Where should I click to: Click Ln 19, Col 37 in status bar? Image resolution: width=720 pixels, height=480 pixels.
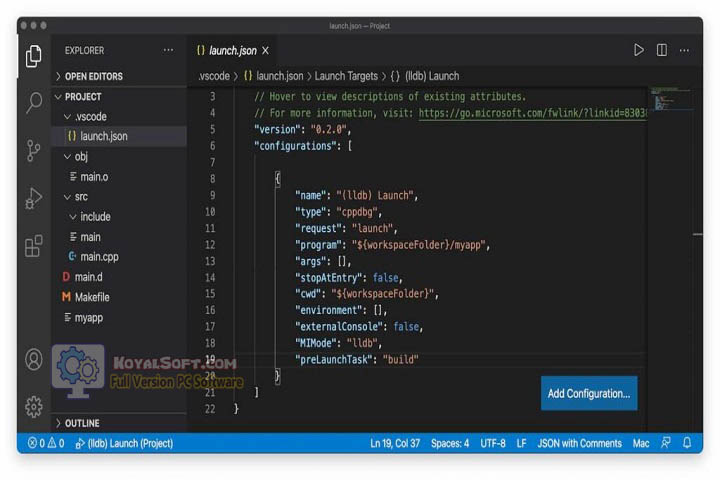pos(395,443)
